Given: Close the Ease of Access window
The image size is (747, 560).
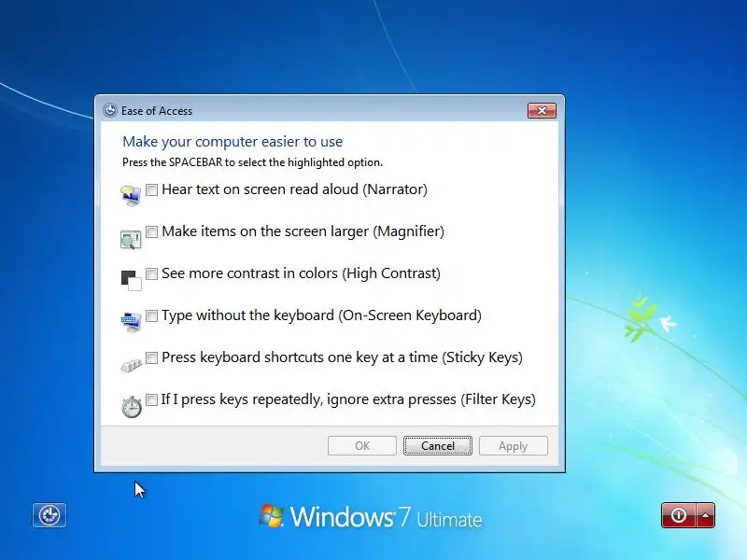Looking at the screenshot, I should pyautogui.click(x=542, y=110).
